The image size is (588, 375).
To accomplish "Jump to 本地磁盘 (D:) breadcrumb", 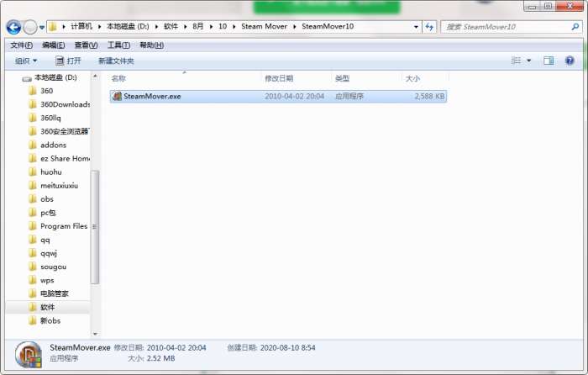I will [128, 26].
